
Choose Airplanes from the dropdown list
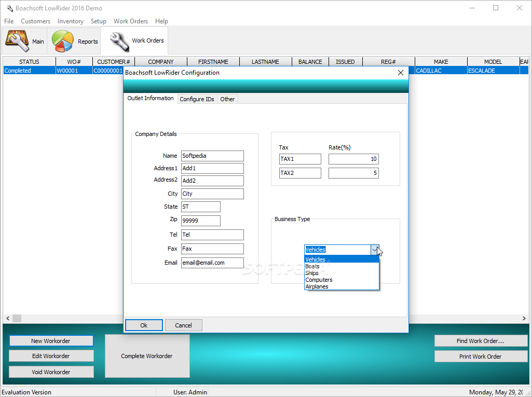(x=342, y=286)
